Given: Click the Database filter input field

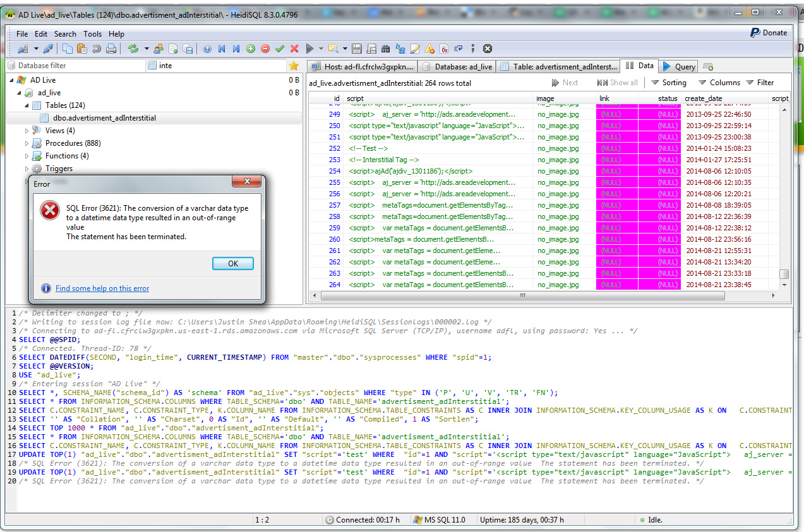Looking at the screenshot, I should coord(76,66).
